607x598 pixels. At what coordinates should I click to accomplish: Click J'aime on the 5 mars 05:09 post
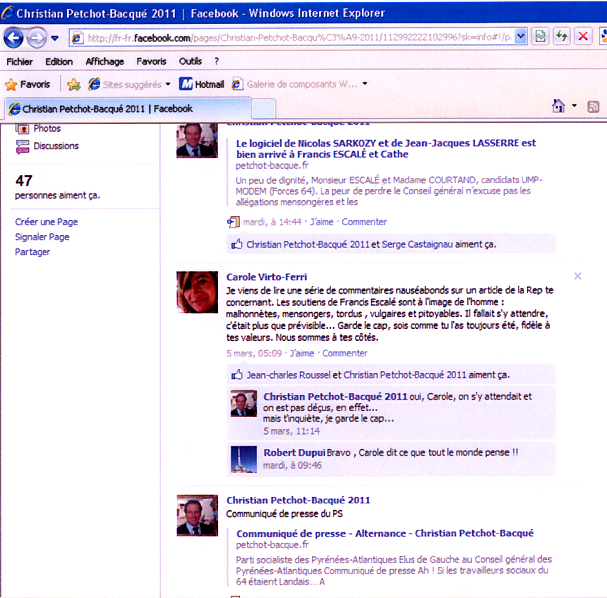coord(302,353)
